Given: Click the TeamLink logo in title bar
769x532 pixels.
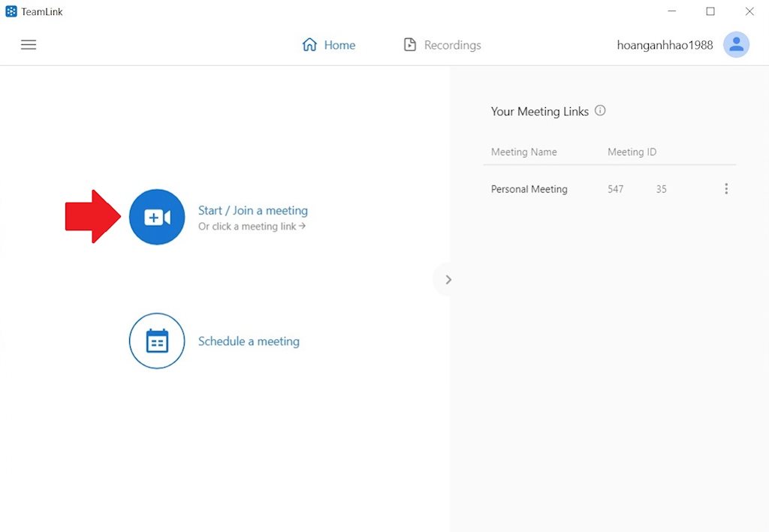Looking at the screenshot, I should tap(11, 11).
